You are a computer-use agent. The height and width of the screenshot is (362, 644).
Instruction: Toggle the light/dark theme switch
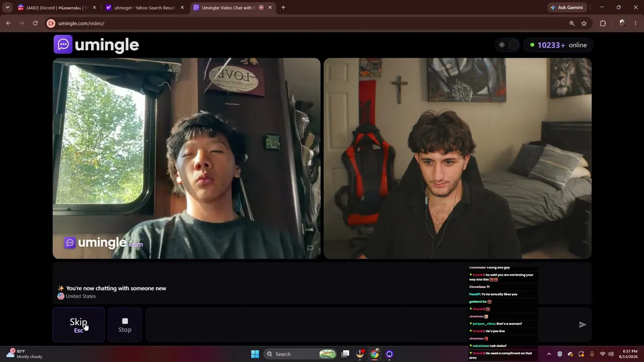pos(507,45)
